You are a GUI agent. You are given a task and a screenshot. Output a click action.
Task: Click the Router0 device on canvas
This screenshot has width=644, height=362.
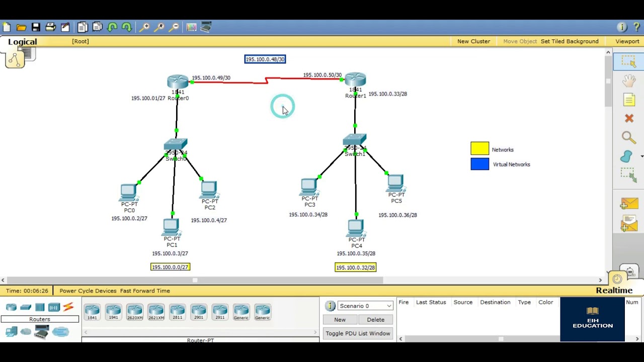click(x=178, y=82)
